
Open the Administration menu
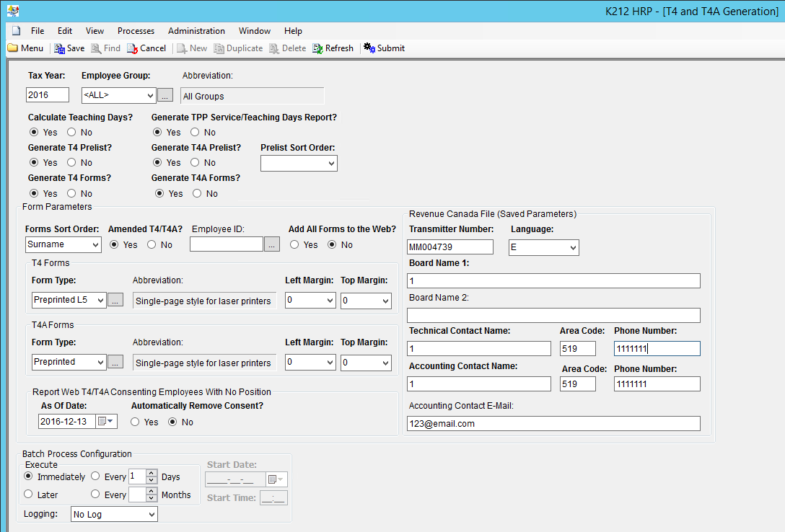(x=196, y=31)
